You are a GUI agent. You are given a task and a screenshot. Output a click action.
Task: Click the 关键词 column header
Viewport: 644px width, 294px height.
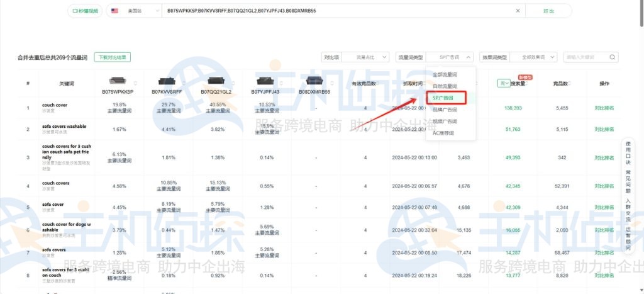(x=67, y=84)
